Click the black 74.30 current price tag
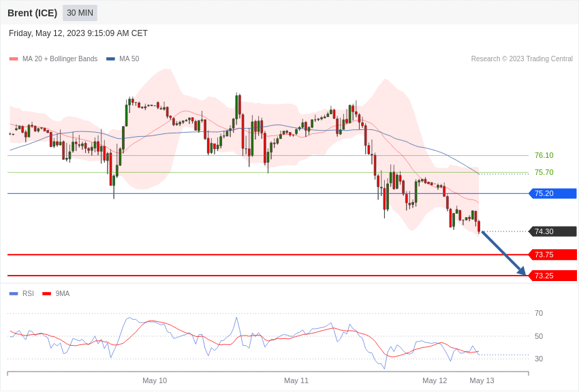Image resolution: width=579 pixels, height=392 pixels. [x=552, y=231]
